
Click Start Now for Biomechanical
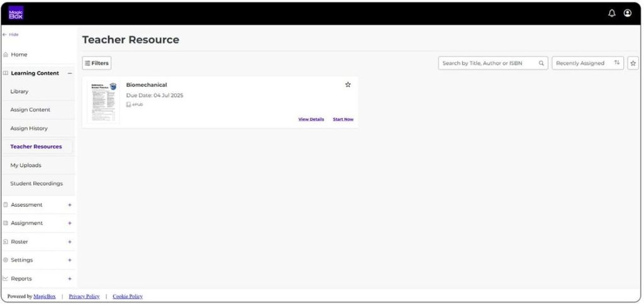[x=343, y=119]
